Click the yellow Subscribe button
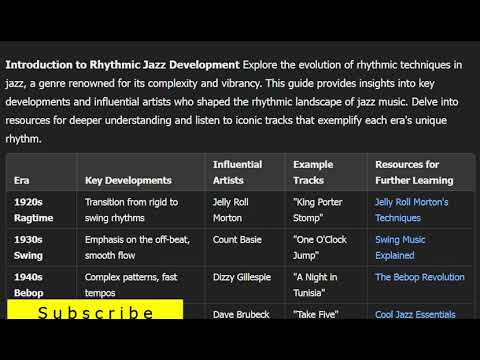This screenshot has height=360, width=480. pos(95,309)
